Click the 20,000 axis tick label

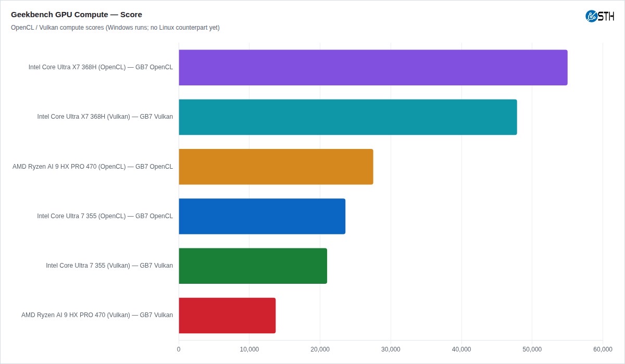click(x=320, y=349)
